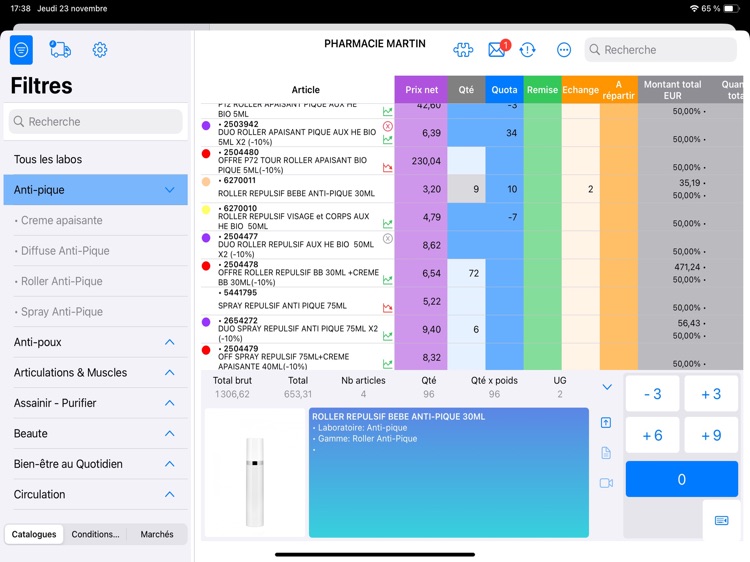Viewport: 750px width, 562px height.
Task: Select article ROLLER REPULSIF BEBE ANTI-PIQUE 30ML row
Action: pos(298,189)
